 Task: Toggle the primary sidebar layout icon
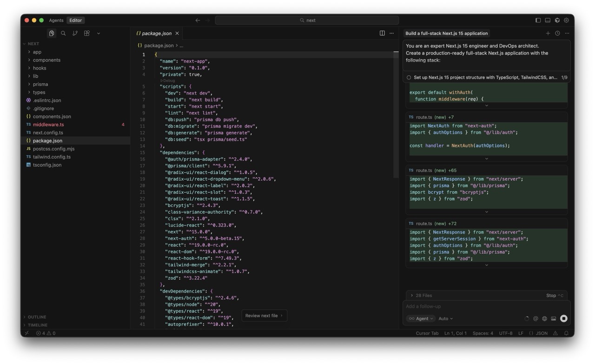point(538,20)
